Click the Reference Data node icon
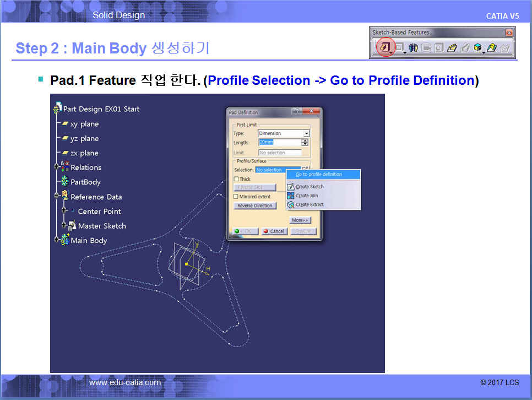The image size is (532, 400). 65,195
